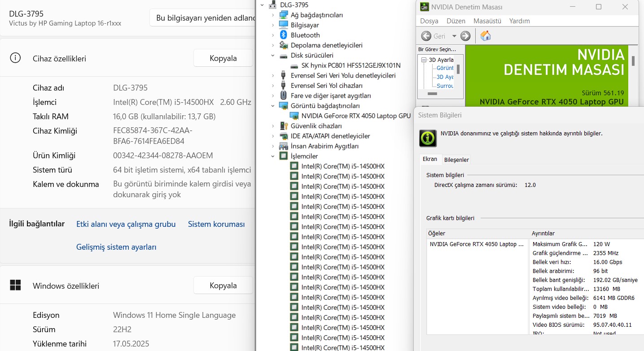Screen dimensions: 644x351
Task: Click the green info icon in Sistem Bilgileri
Action: pyautogui.click(x=428, y=138)
